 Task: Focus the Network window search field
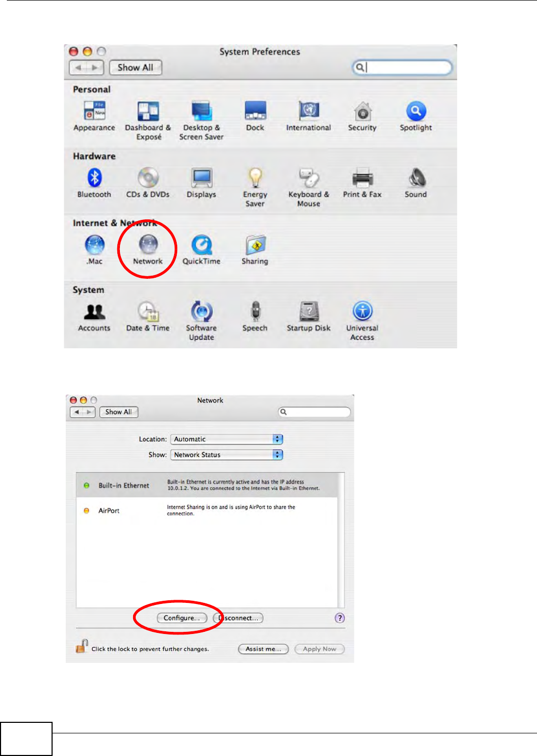(315, 412)
